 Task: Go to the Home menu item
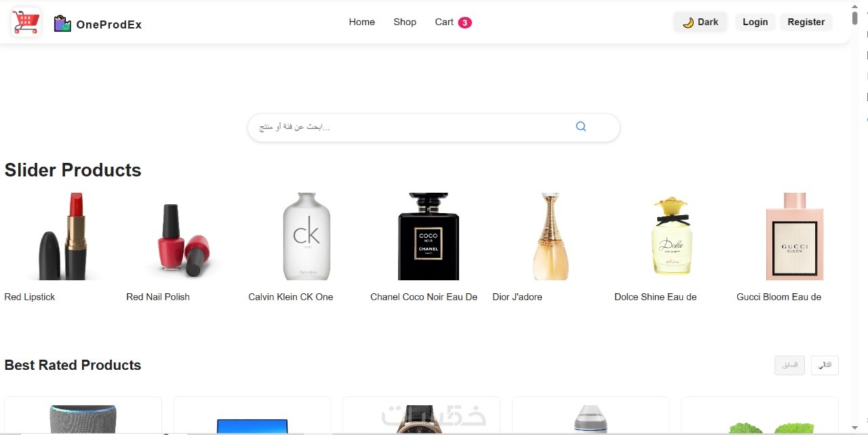(361, 22)
